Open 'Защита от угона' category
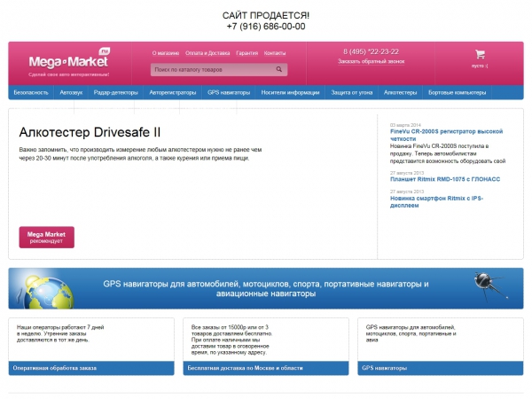This screenshot has height=399, width=532. [352, 92]
